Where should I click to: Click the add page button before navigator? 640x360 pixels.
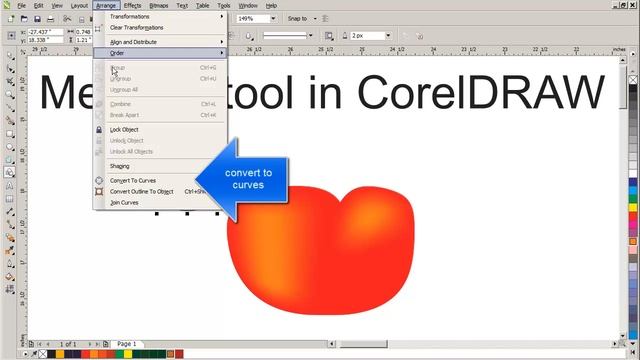pos(31,344)
